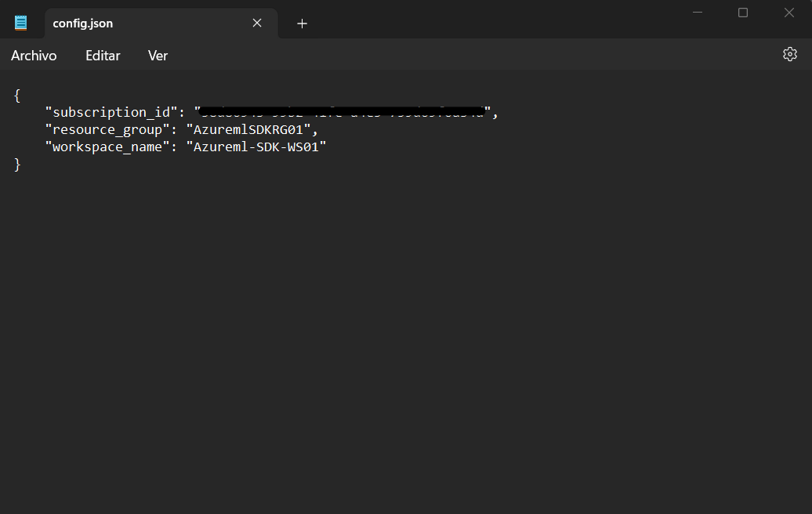Click the "subscription_id" key text
The image size is (812, 514).
(x=111, y=112)
